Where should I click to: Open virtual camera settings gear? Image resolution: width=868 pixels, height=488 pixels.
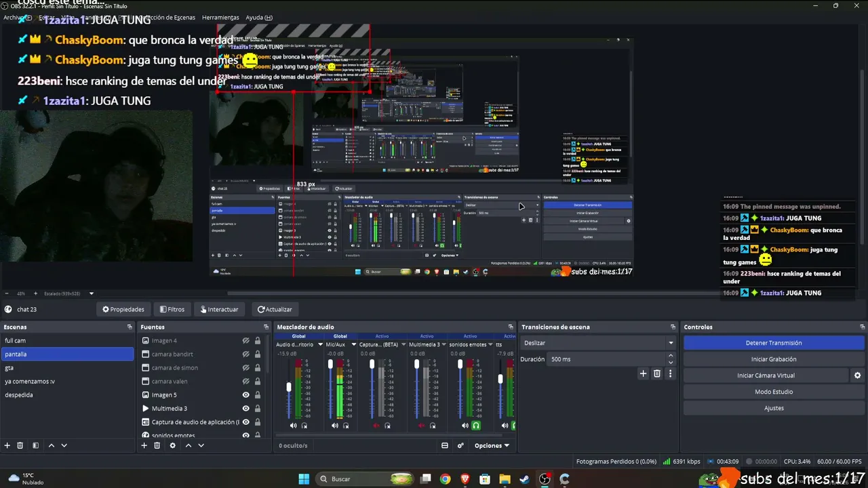pyautogui.click(x=857, y=375)
